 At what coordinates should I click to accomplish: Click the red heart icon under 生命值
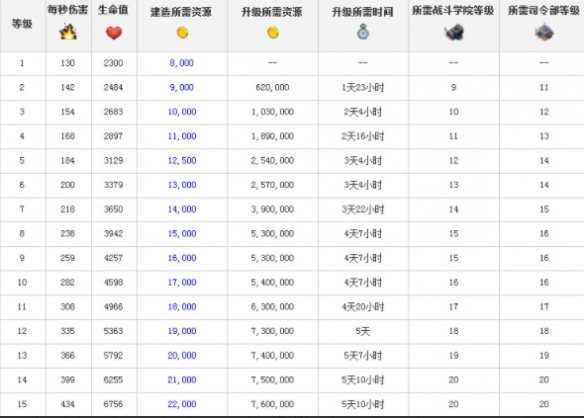(x=114, y=33)
